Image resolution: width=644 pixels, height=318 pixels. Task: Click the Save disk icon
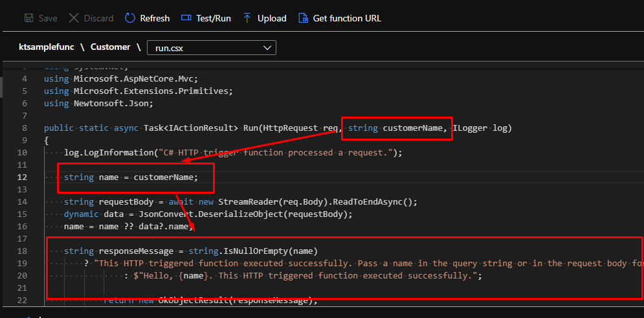pos(29,18)
